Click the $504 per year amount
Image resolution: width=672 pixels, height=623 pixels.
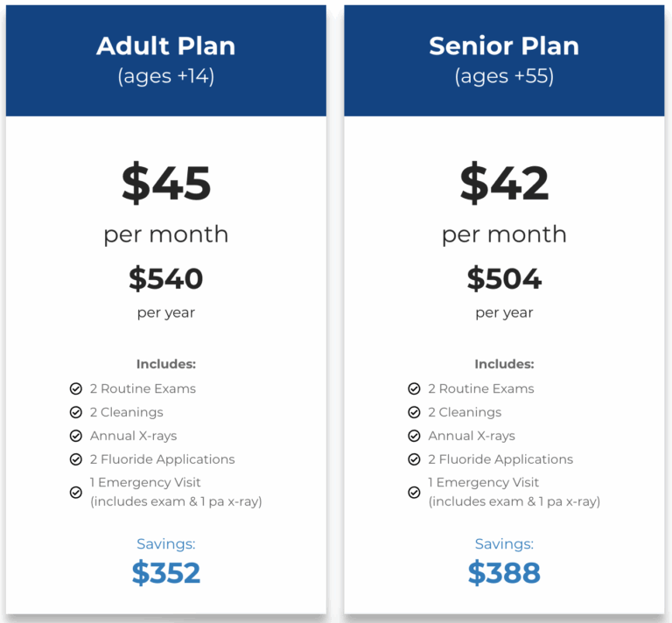pos(504,278)
